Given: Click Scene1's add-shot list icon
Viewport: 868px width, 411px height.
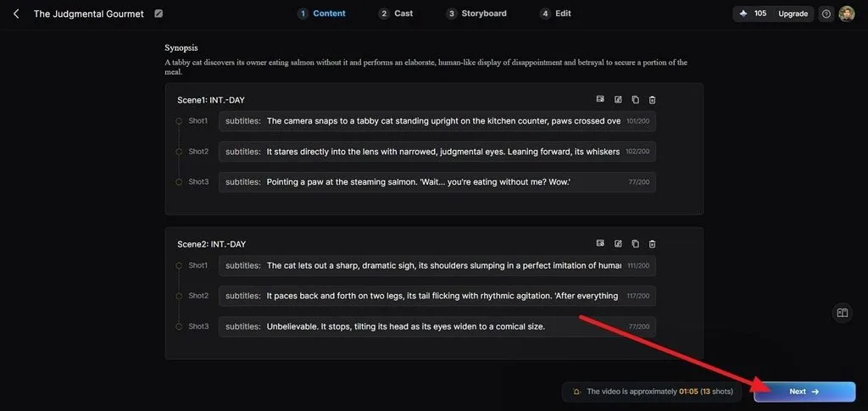Looking at the screenshot, I should 600,99.
